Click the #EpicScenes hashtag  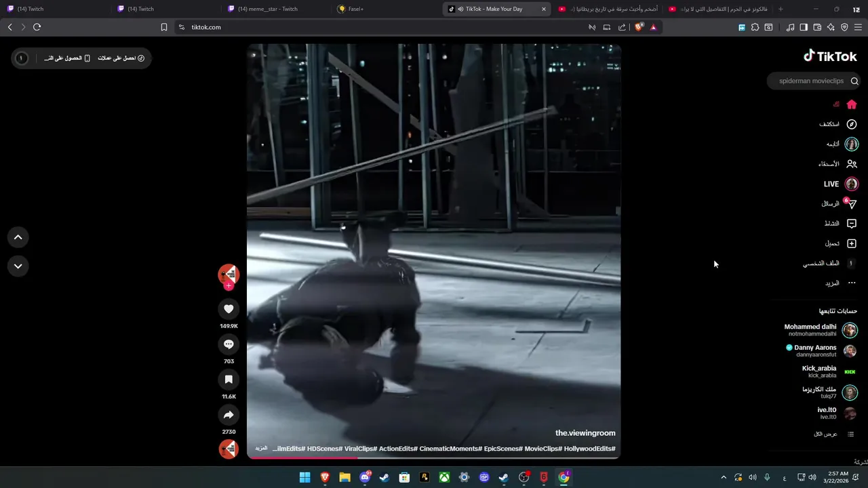(x=502, y=449)
